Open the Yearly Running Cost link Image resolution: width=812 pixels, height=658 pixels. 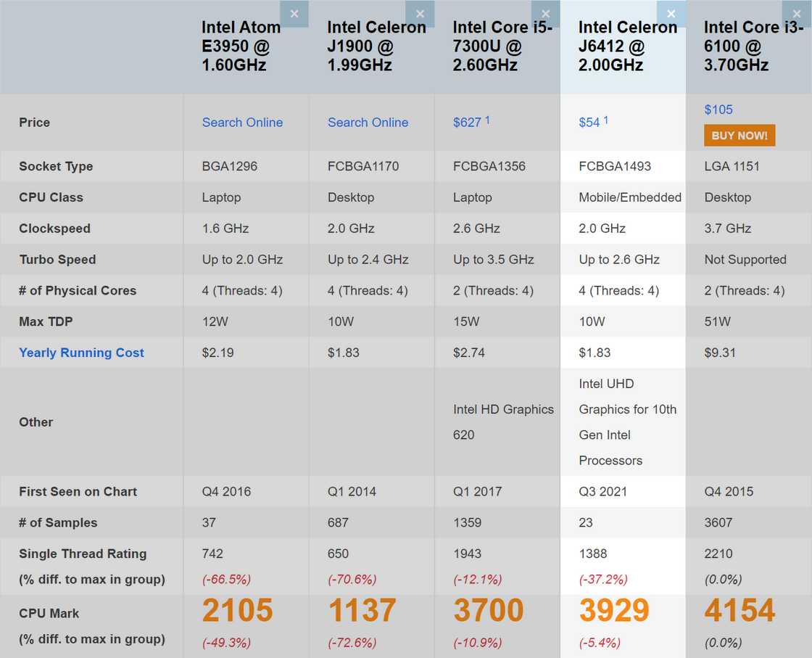click(81, 353)
